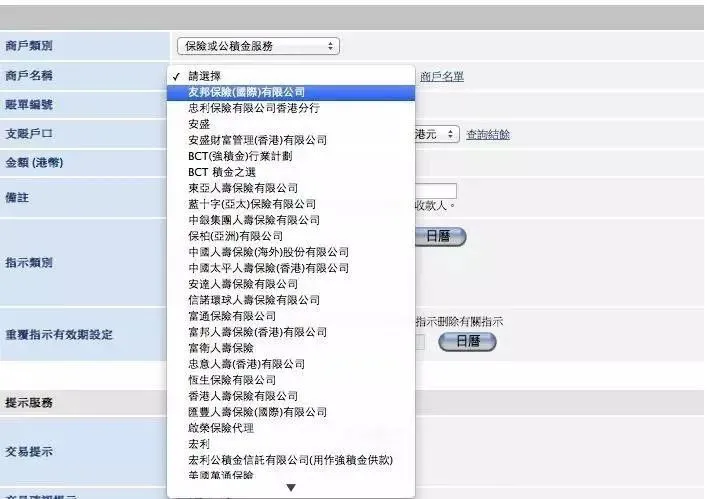Select 中國太平人壽保險(香港)有限公司
This screenshot has height=499, width=708.
coord(291,268)
